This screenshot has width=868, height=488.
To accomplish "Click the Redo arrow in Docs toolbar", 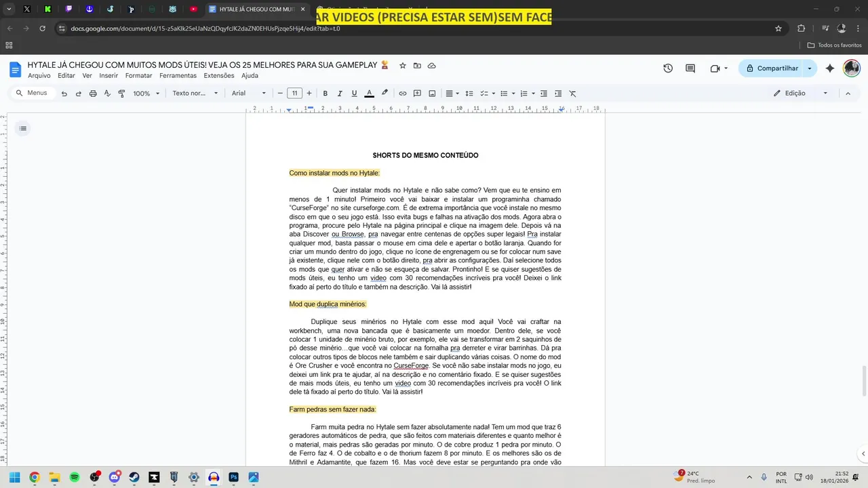I will pos(79,94).
